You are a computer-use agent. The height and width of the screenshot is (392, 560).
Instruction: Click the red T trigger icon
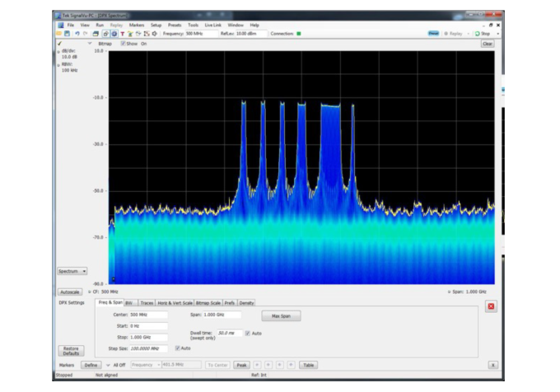(123, 34)
